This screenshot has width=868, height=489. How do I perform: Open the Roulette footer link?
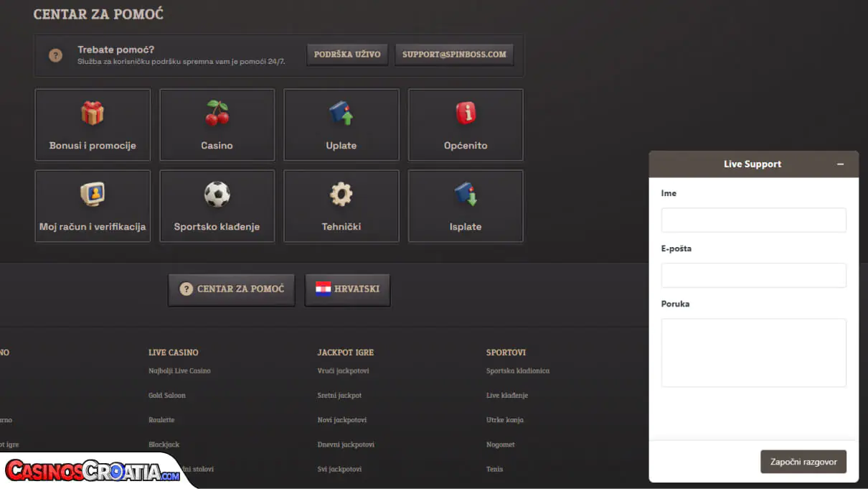(161, 420)
